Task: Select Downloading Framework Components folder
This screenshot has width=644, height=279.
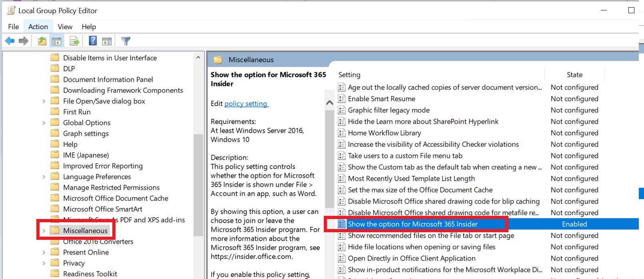Action: [123, 90]
